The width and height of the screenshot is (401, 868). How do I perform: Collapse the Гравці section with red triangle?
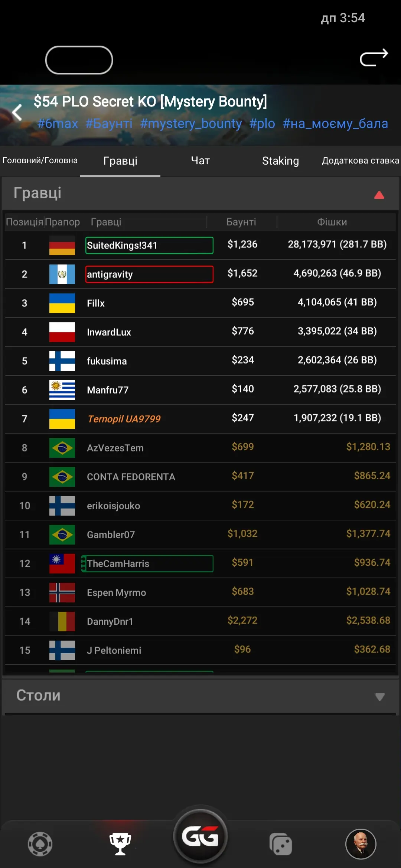379,195
